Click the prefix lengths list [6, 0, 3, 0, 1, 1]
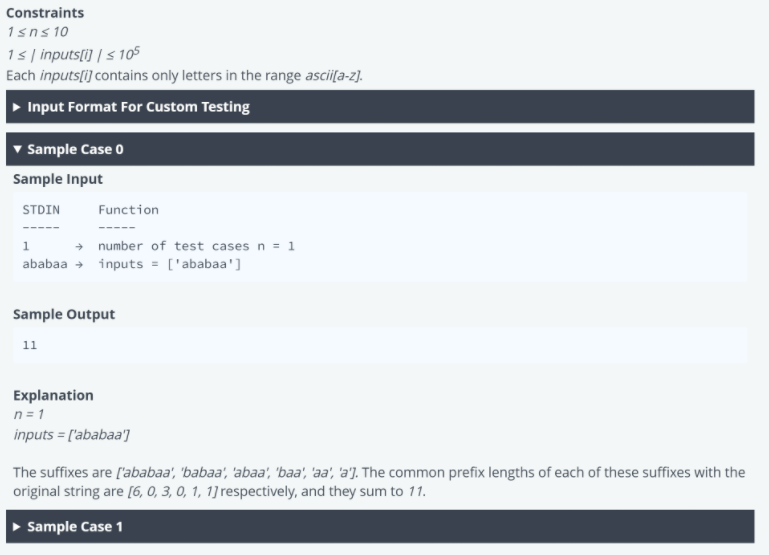The height and width of the screenshot is (555, 769). tap(173, 491)
